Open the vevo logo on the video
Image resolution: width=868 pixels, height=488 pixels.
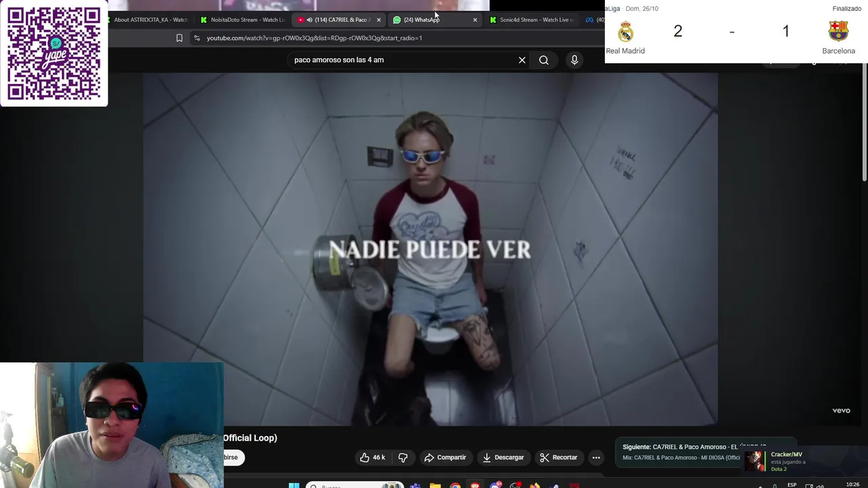pyautogui.click(x=841, y=411)
